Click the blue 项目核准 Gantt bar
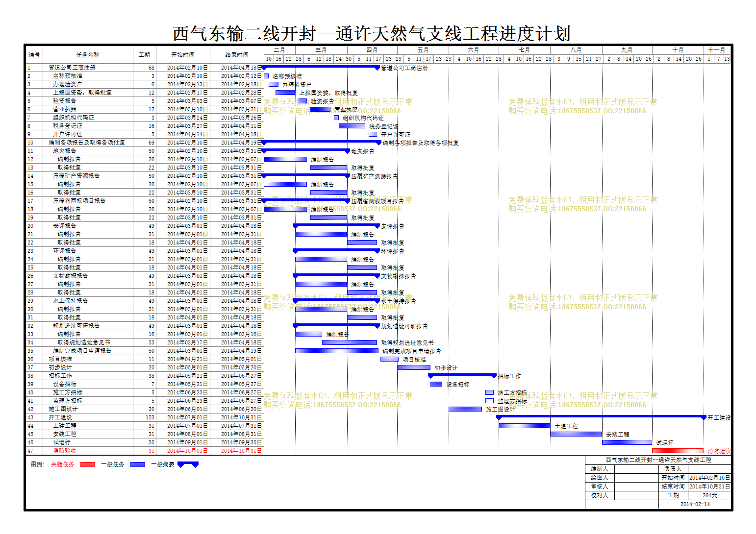Image resolution: width=756 pixels, height=534 pixels. point(389,359)
